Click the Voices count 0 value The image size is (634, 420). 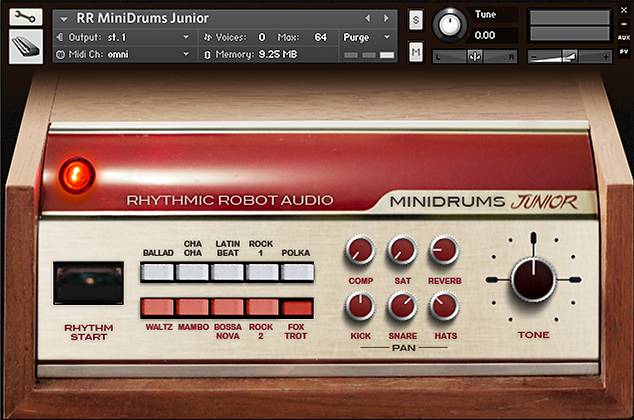click(262, 37)
